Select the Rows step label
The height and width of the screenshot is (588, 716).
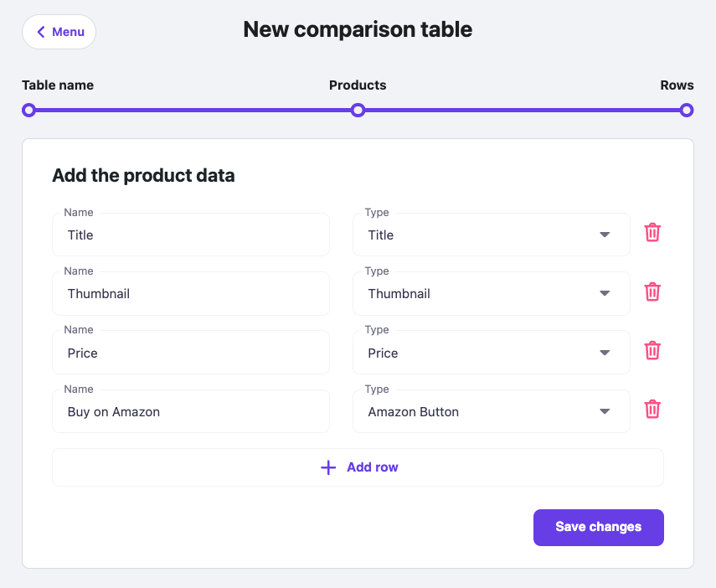tap(677, 85)
